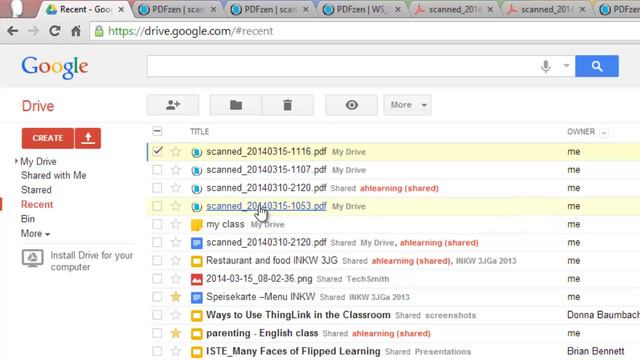Click the INKW 3JGa 2013 label on Speisekarte row
640x360 pixels.
coord(379,297)
